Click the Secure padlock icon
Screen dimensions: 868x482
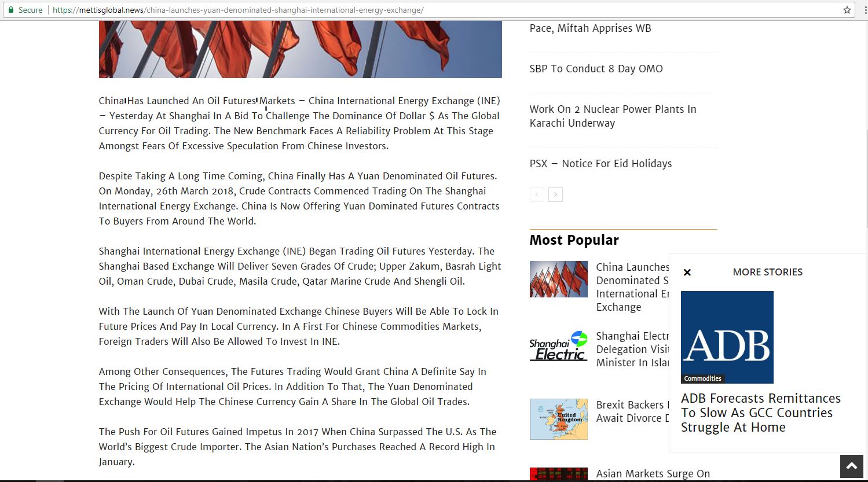(10, 10)
